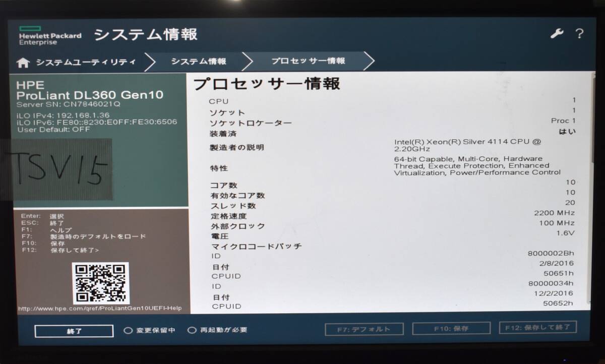The height and width of the screenshot is (364, 605).
Task: Toggle 再起動が必要 indicator
Action: (x=217, y=330)
